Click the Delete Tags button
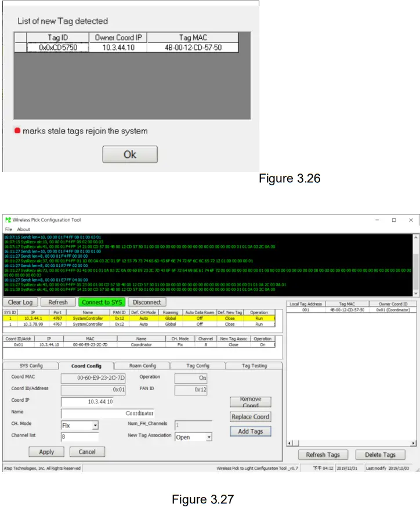420x508 pixels. click(x=380, y=455)
